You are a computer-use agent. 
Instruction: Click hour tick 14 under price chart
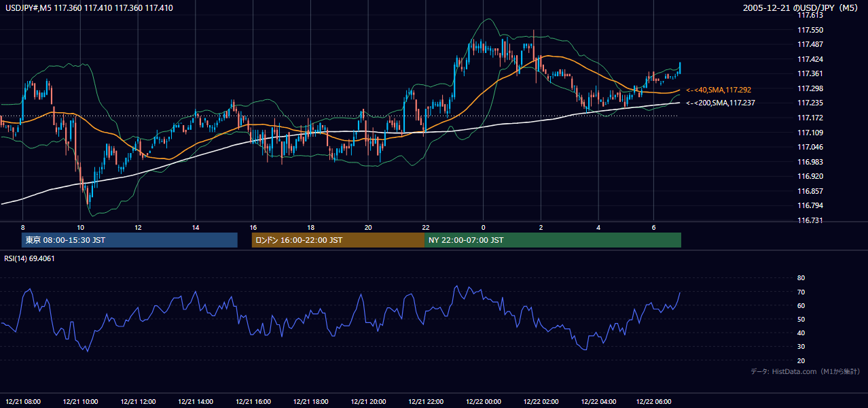pos(196,227)
